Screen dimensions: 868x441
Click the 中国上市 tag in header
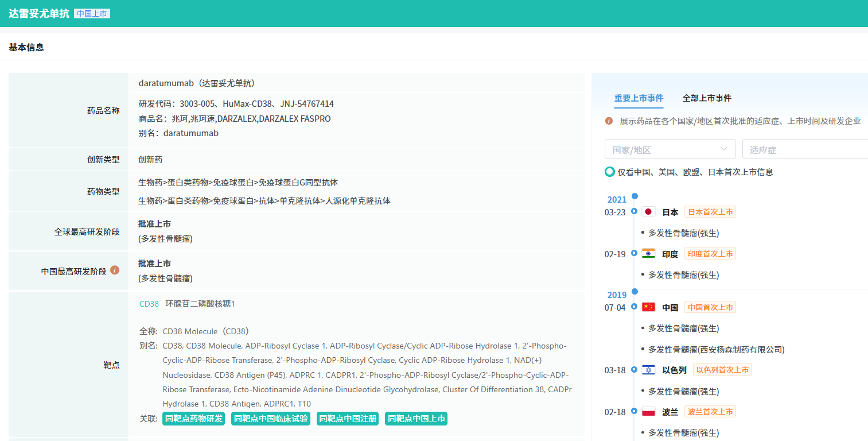[92, 14]
